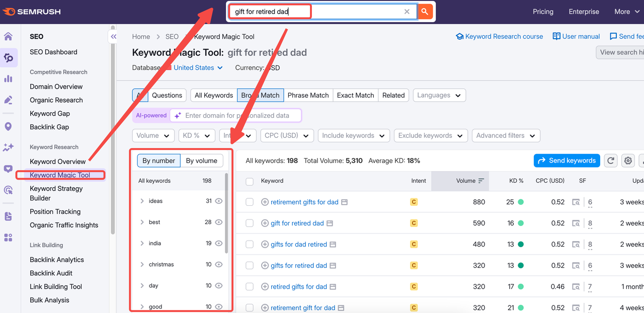Viewport: 644px width, 313px height.
Task: Open SERP preview icon for retirement gifts for dad
Action: point(344,202)
